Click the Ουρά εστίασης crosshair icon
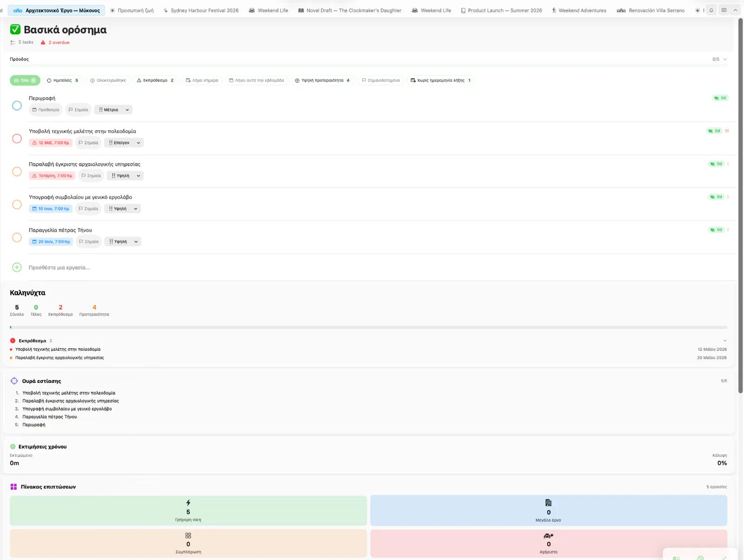This screenshot has height=560, width=744. [x=14, y=381]
